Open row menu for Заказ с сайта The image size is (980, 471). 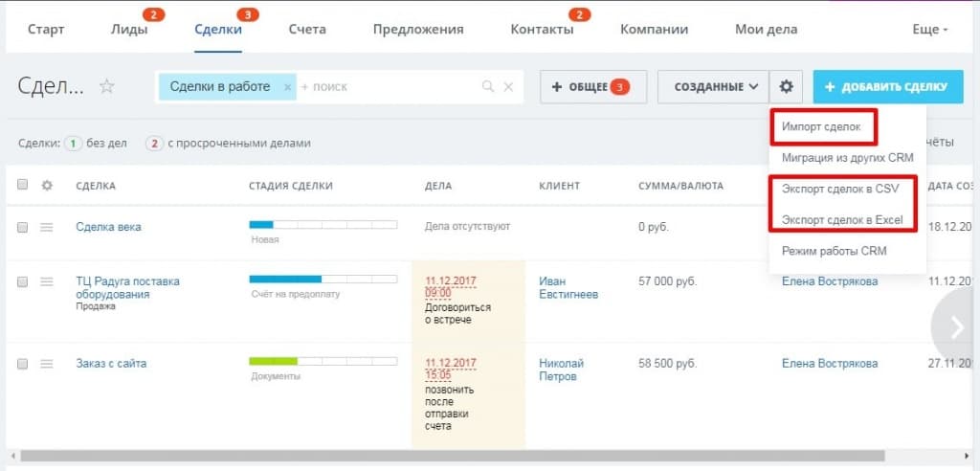click(46, 364)
